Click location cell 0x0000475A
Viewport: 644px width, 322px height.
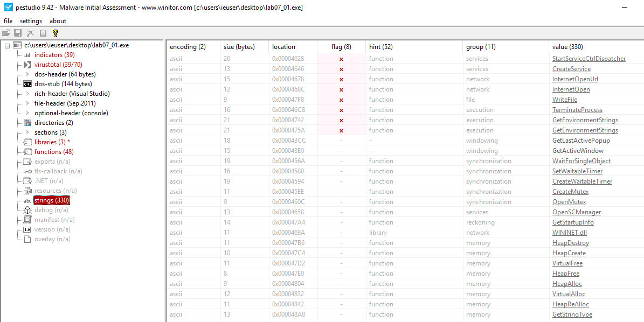[288, 130]
